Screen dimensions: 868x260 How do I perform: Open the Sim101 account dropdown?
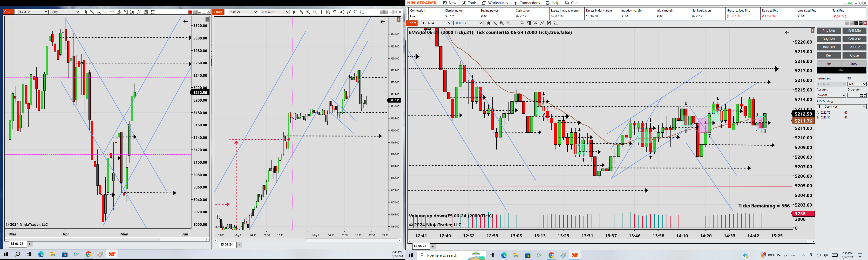(x=831, y=95)
